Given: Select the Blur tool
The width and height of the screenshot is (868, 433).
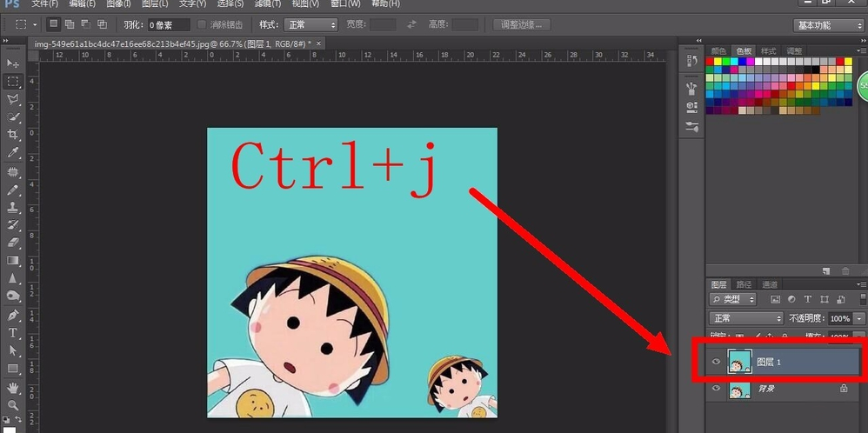Looking at the screenshot, I should click(x=13, y=278).
